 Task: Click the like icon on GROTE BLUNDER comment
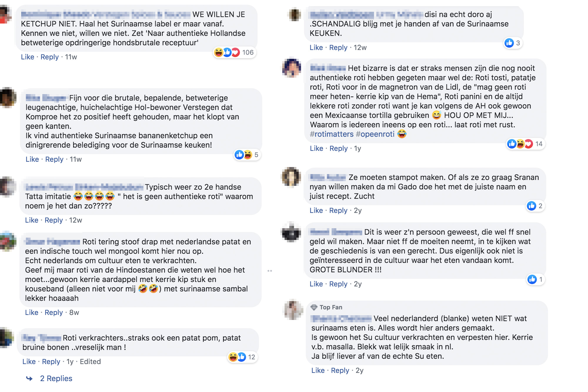click(x=532, y=279)
